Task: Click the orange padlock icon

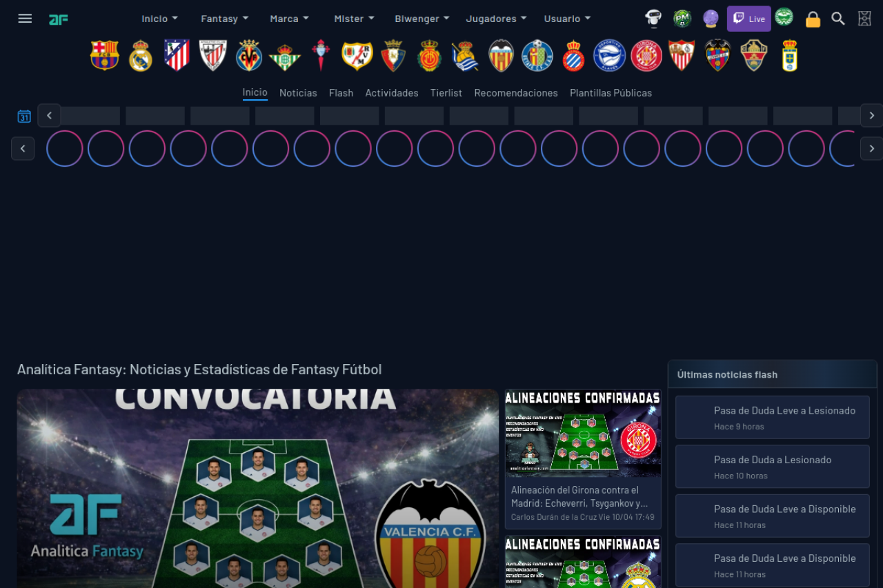Action: (x=813, y=19)
